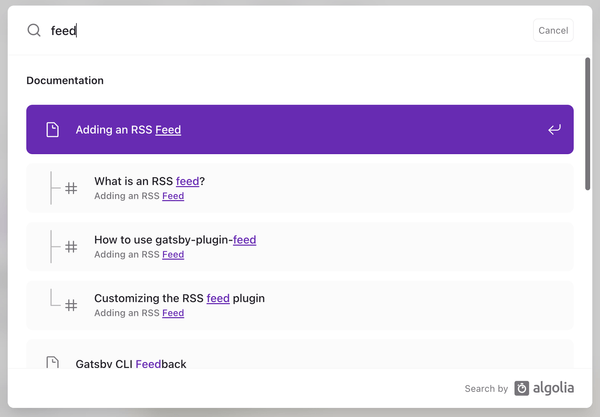Click the hash icon beside Customizing the RSS feed plugin
The height and width of the screenshot is (417, 600).
(71, 305)
